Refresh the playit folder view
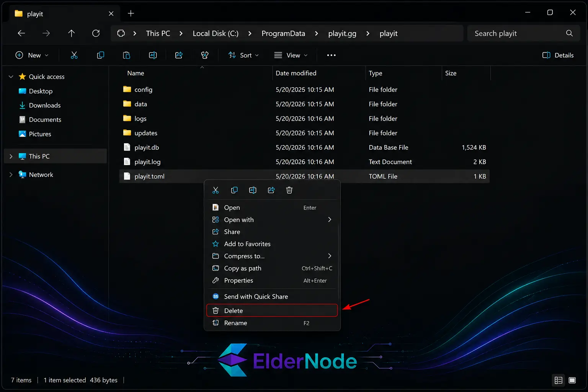The height and width of the screenshot is (392, 588). click(x=96, y=33)
